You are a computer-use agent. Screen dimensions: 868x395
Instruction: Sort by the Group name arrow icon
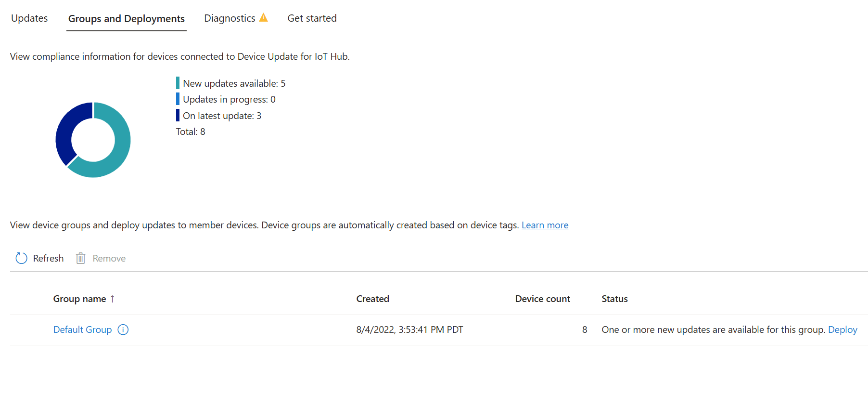click(x=113, y=299)
